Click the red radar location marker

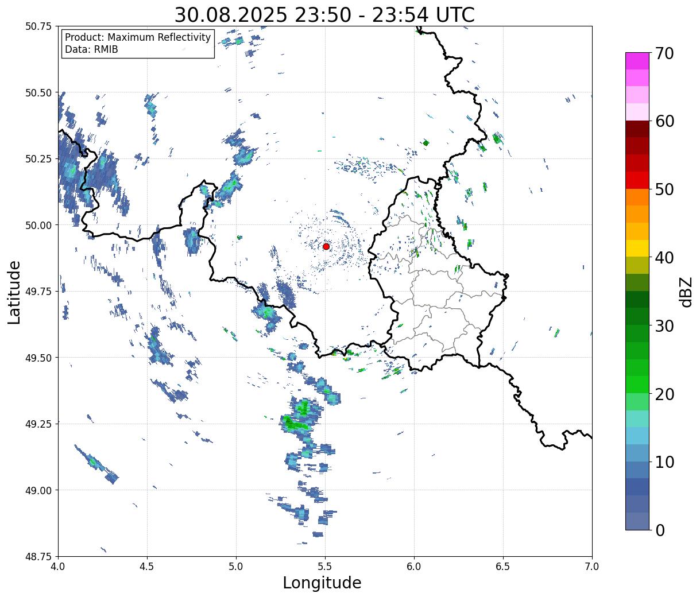pyautogui.click(x=326, y=246)
